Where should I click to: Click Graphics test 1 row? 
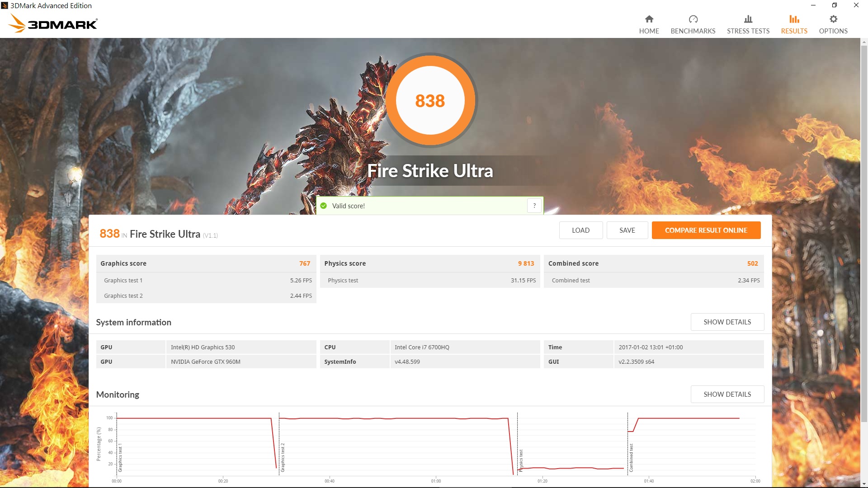tap(206, 280)
